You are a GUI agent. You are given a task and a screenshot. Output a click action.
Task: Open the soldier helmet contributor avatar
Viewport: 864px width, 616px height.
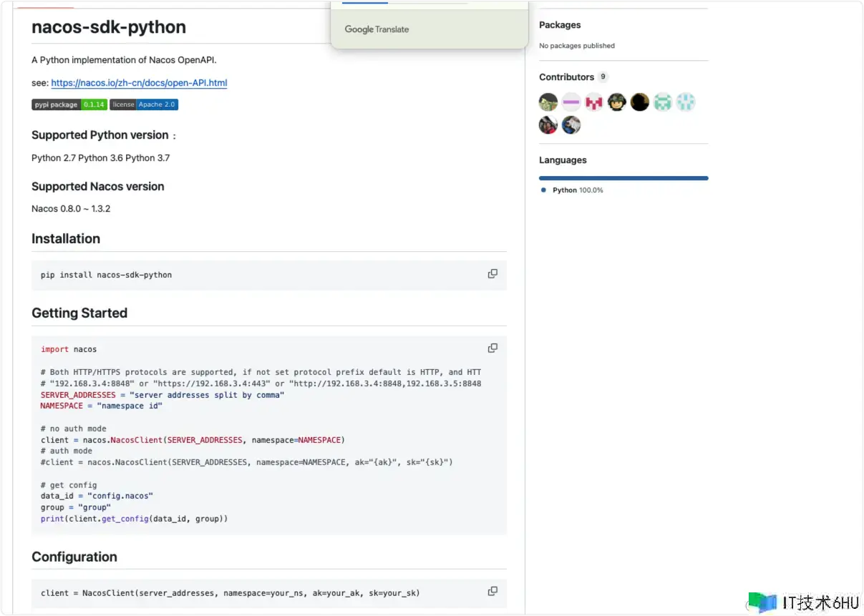(x=617, y=102)
